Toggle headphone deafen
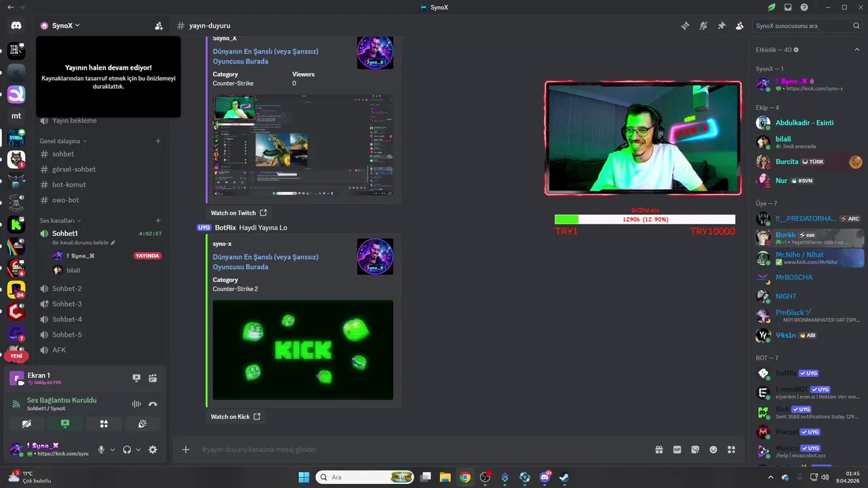Image resolution: width=868 pixels, height=488 pixels. point(127,449)
